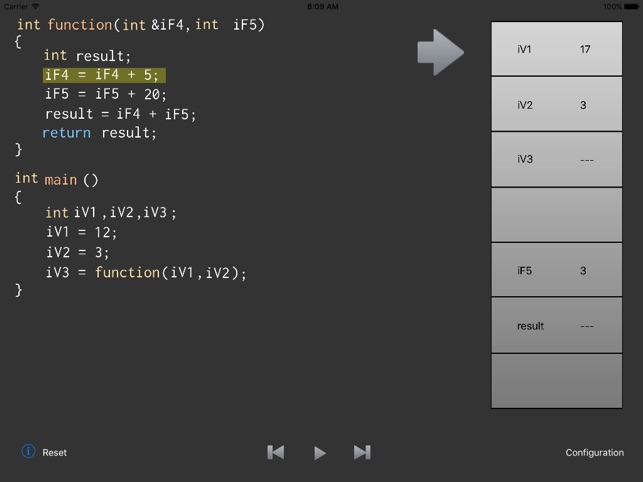The width and height of the screenshot is (643, 482).
Task: Tap the 8:09 AM clock
Action: tap(323, 7)
